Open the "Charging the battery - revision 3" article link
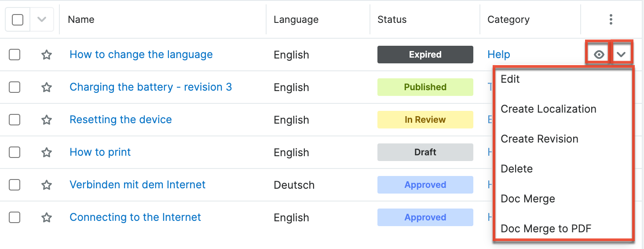This screenshot has height=249, width=644. pyautogui.click(x=150, y=87)
